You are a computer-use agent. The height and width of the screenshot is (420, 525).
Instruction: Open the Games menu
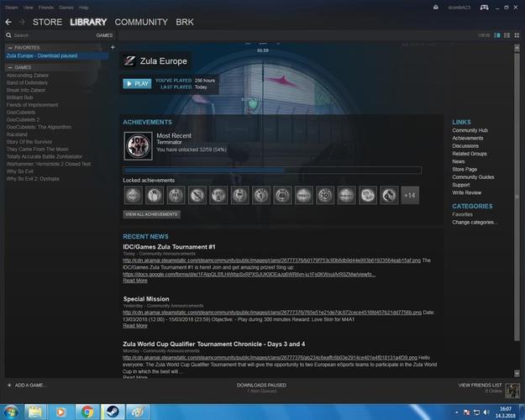coord(66,8)
